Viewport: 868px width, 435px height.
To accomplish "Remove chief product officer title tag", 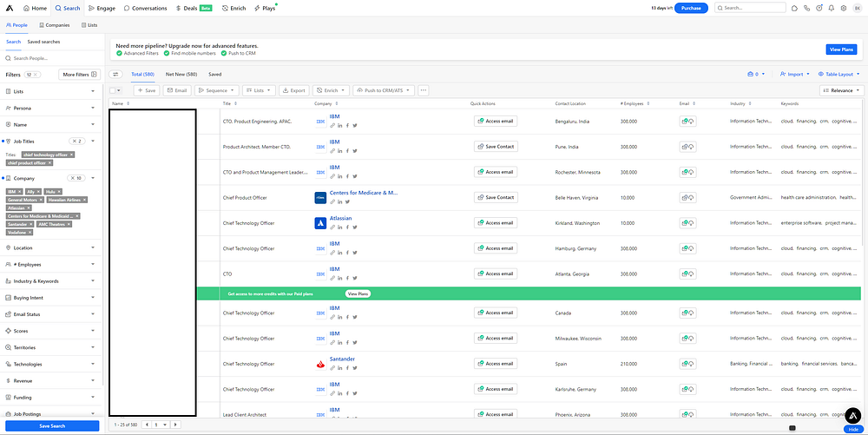I will click(50, 162).
